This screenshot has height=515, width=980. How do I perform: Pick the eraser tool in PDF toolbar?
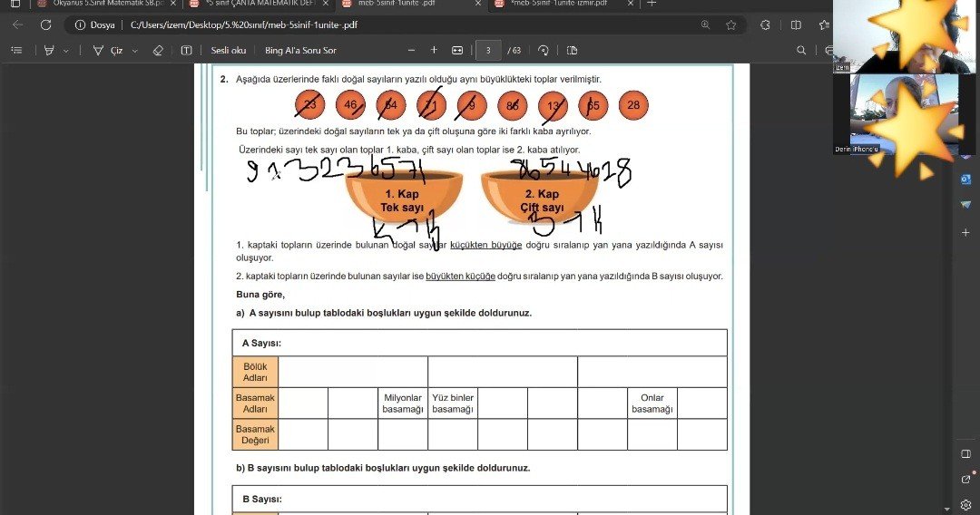[158, 51]
